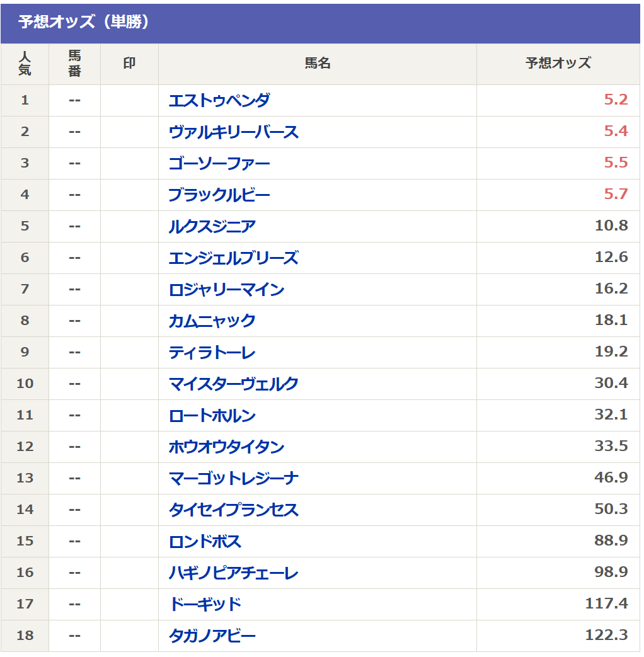This screenshot has width=644, height=657.
Task: Open ロートホルン horse page
Action: [x=212, y=415]
